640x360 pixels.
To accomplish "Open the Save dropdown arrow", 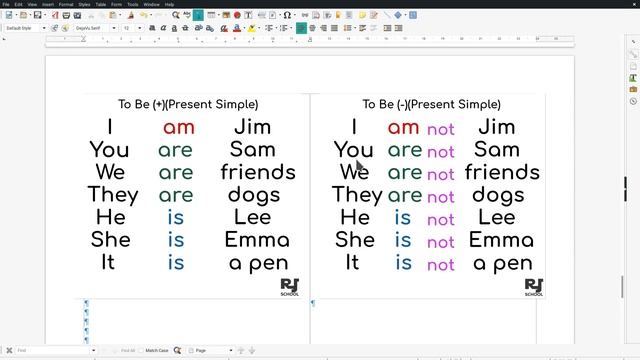I will pyautogui.click(x=44, y=15).
